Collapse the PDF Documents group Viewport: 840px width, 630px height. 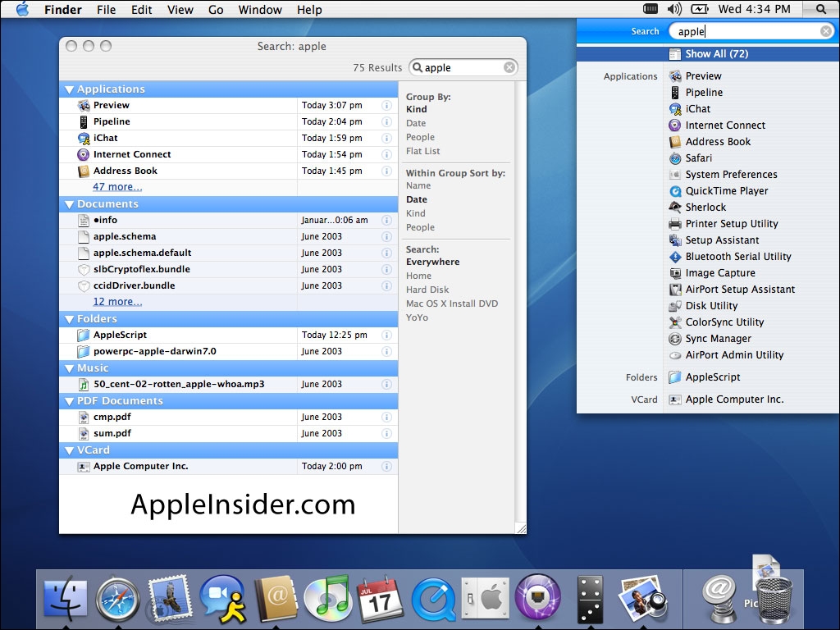point(69,401)
